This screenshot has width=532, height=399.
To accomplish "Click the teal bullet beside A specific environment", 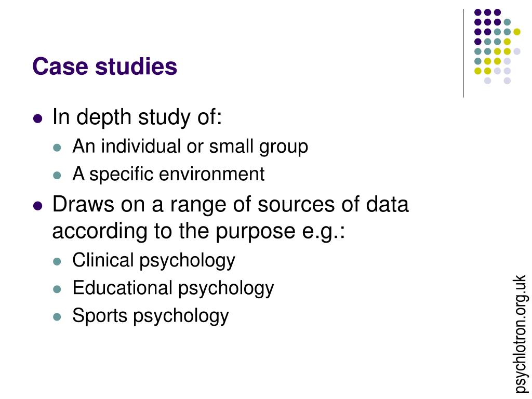I will coord(57,176).
